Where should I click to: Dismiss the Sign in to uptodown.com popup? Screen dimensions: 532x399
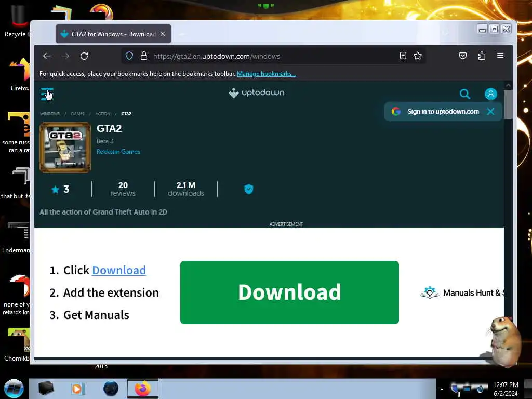pyautogui.click(x=490, y=112)
